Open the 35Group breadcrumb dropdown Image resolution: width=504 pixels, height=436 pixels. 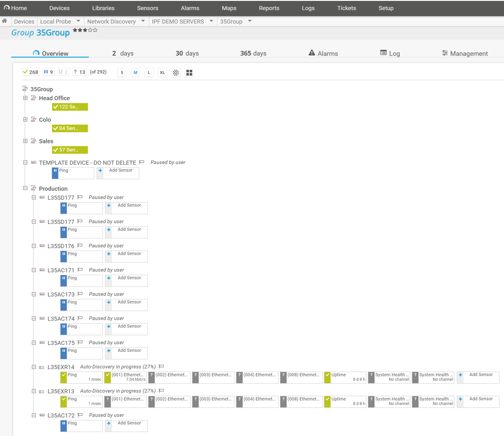point(250,21)
